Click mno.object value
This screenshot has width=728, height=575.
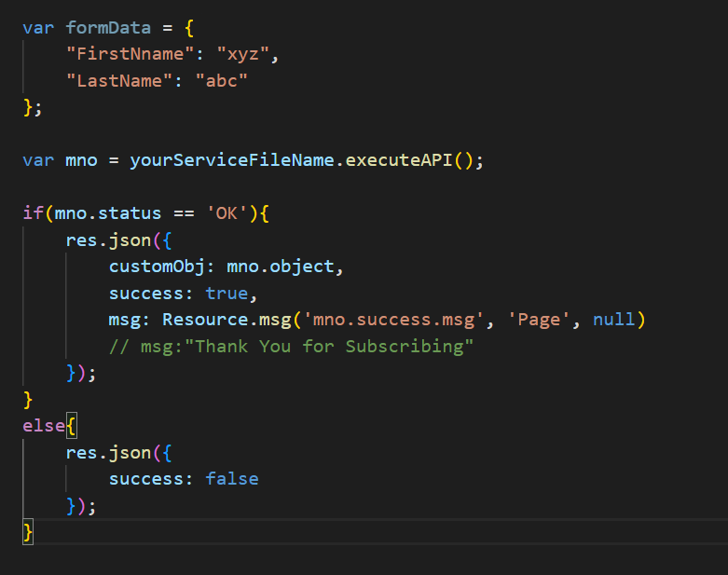point(280,267)
